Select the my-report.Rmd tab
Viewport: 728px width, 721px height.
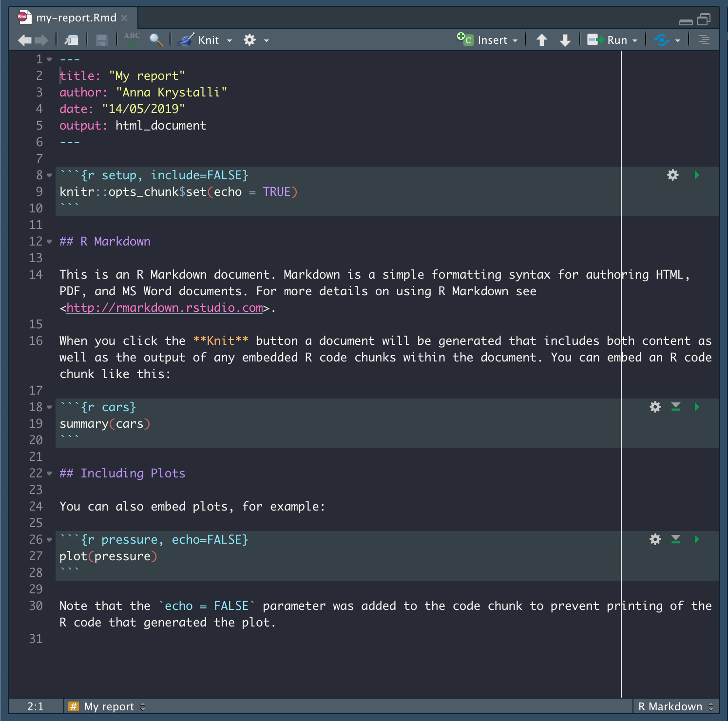(74, 18)
